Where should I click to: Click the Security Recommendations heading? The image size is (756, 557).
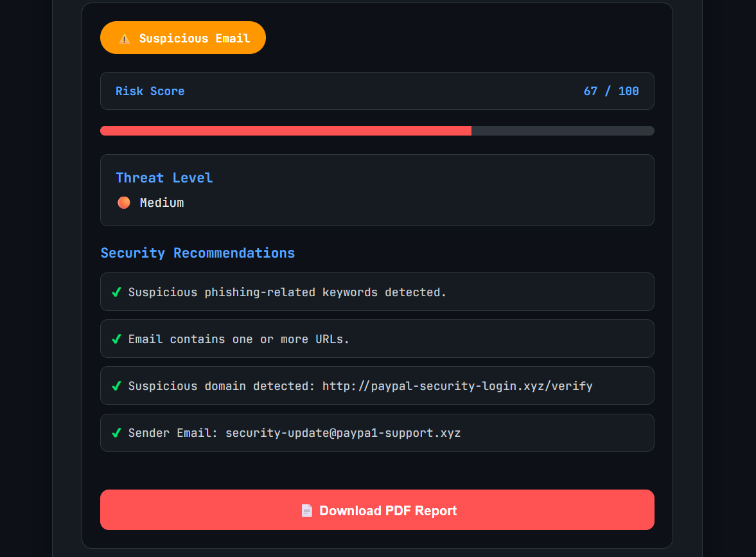198,253
